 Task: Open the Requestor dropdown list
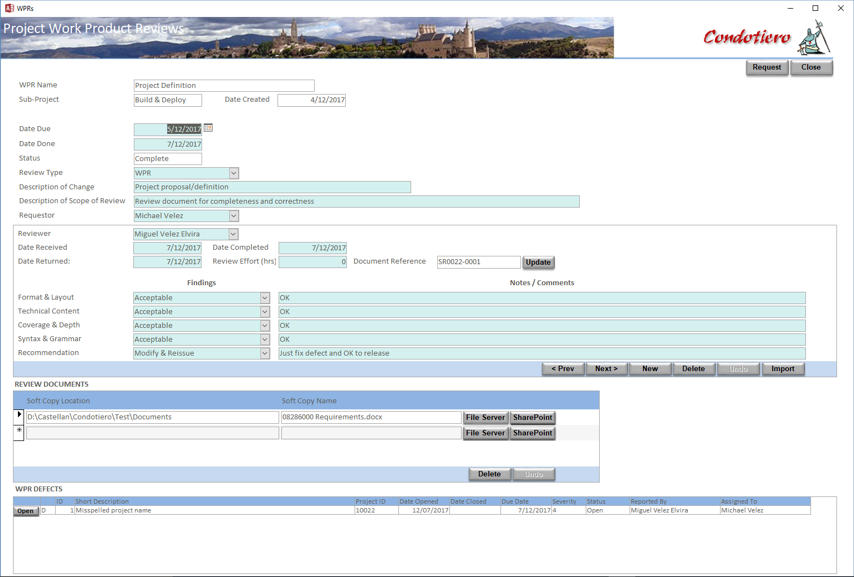tap(234, 216)
